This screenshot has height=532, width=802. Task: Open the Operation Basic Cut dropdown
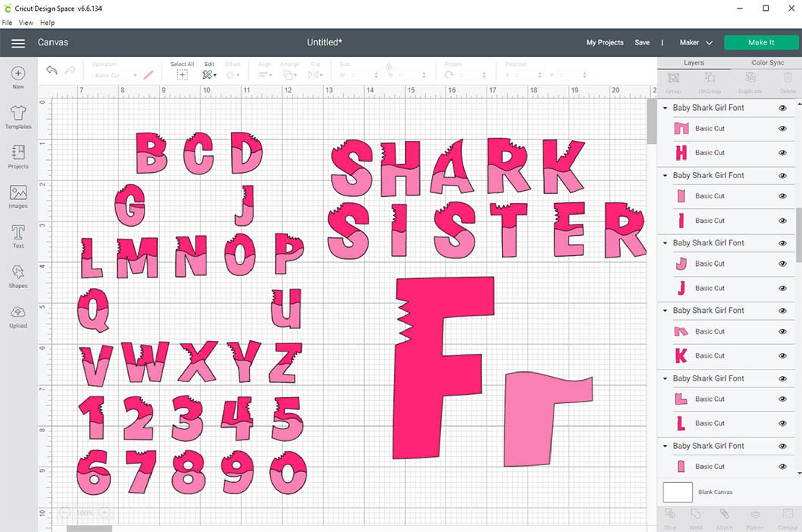(116, 75)
